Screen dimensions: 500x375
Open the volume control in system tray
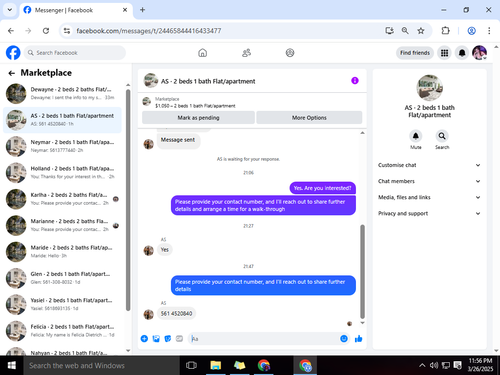(434, 365)
